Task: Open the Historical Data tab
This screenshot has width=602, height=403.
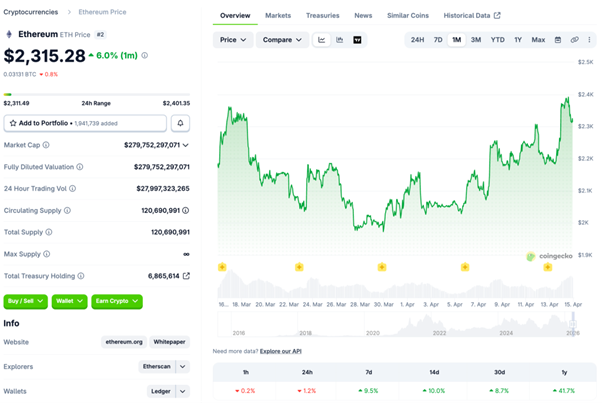Action: [472, 16]
